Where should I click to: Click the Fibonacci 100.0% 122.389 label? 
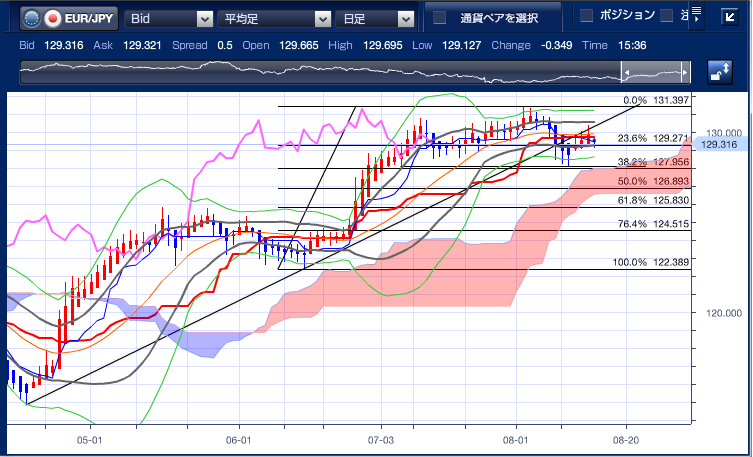click(x=651, y=262)
